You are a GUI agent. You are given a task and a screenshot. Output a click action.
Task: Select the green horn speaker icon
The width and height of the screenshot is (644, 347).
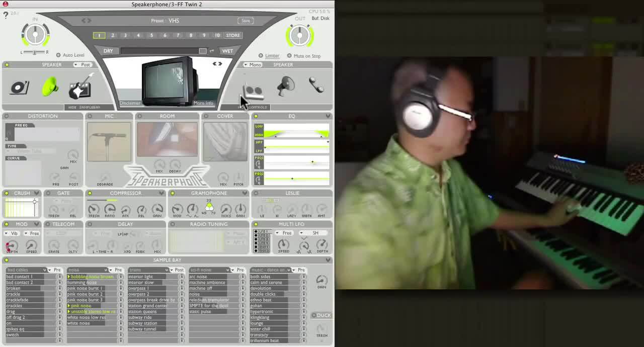pyautogui.click(x=49, y=86)
